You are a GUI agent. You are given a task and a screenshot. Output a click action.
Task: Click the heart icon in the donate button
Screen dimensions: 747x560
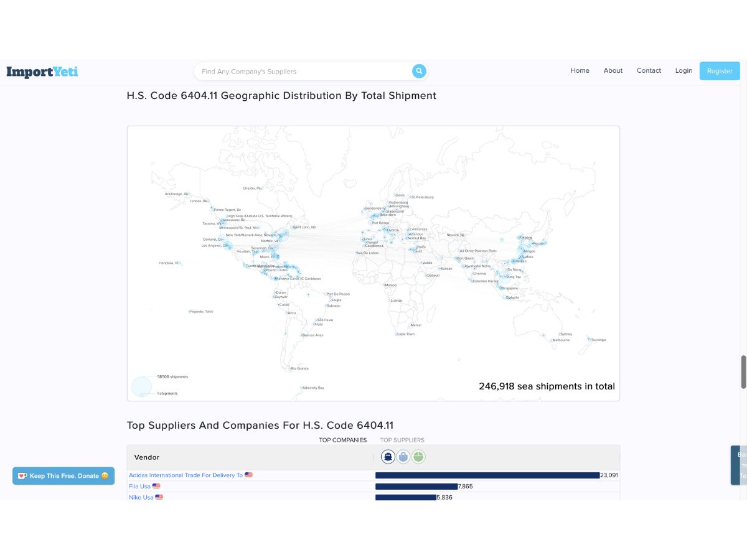tap(22, 476)
